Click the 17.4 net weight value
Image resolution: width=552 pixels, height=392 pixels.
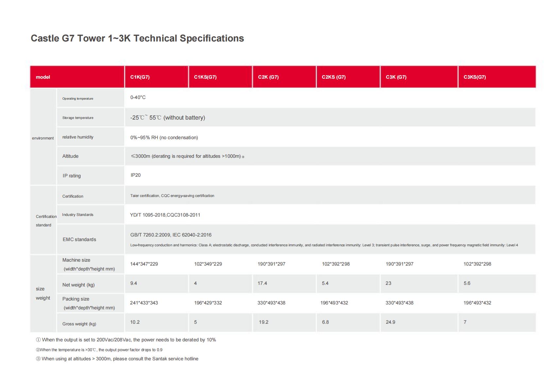(262, 283)
